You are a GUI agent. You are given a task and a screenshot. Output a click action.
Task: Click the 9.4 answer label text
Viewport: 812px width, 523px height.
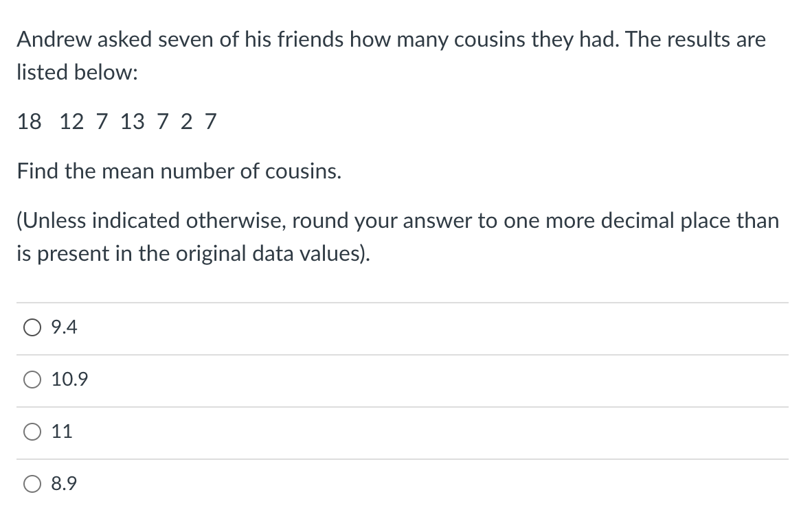(x=63, y=328)
